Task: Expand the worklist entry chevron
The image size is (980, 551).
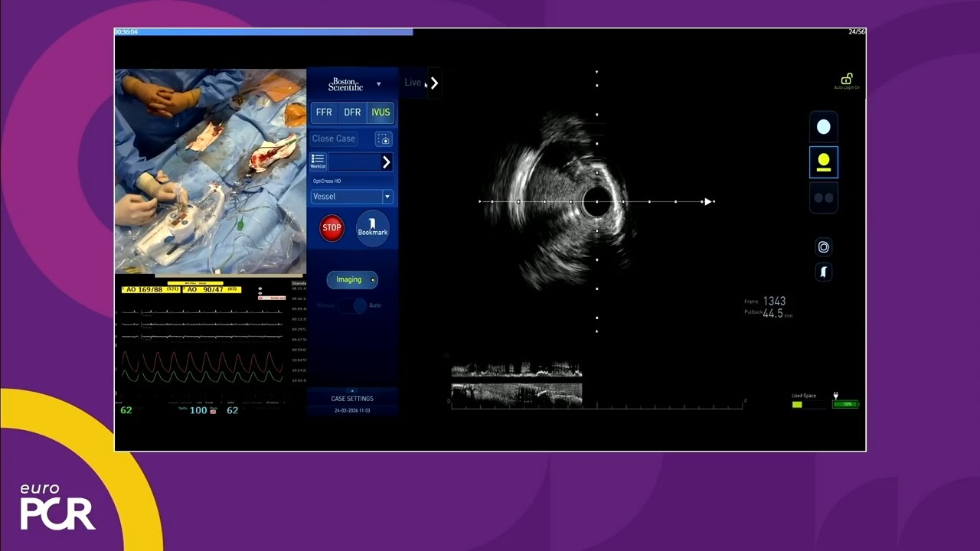Action: coord(386,161)
